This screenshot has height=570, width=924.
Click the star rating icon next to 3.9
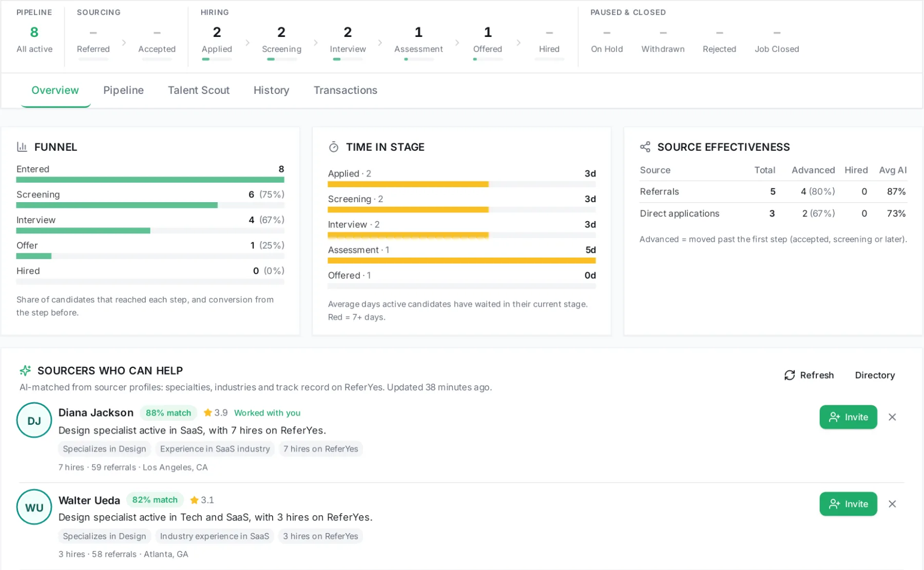point(208,412)
